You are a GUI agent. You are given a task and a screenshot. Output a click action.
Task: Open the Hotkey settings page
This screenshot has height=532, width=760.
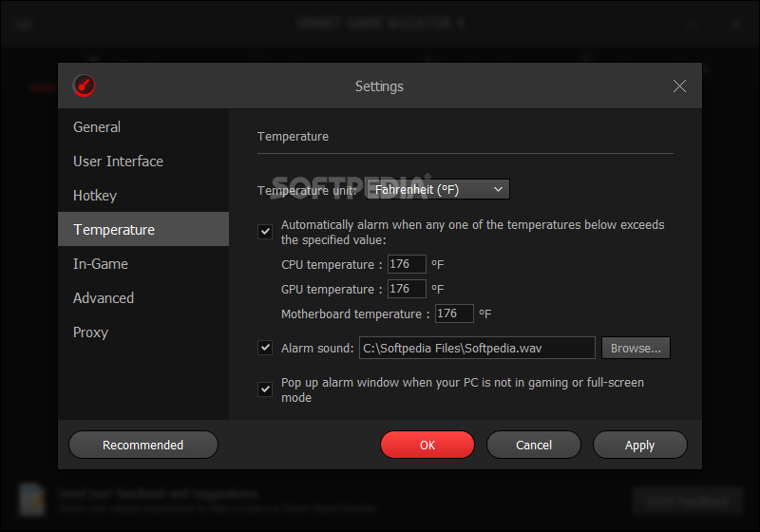[x=143, y=196]
